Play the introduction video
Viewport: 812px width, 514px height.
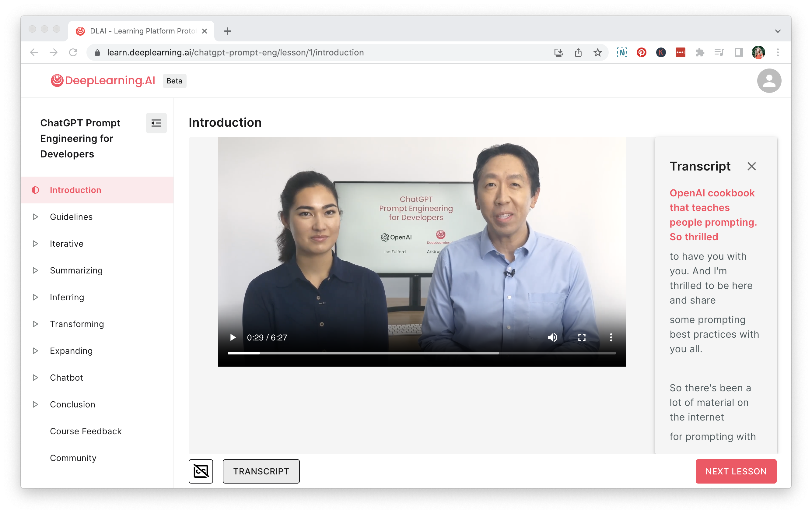(233, 337)
